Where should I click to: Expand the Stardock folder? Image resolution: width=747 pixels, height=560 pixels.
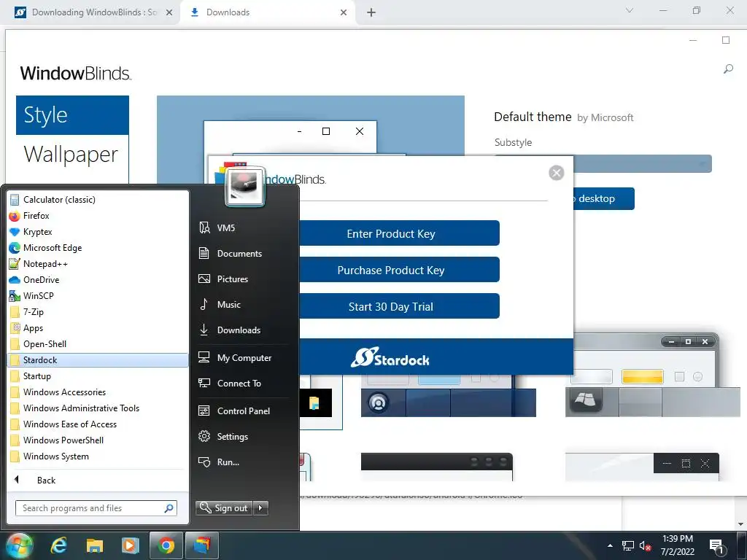98,360
